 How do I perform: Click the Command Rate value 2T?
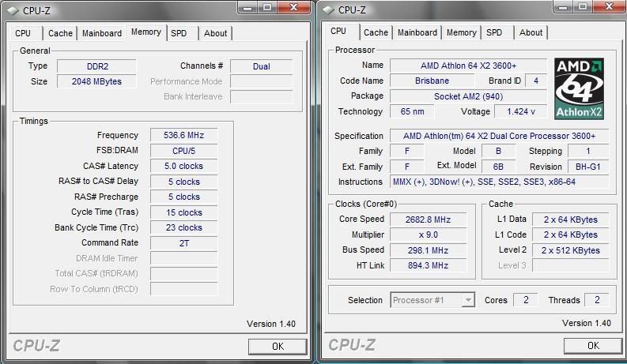click(184, 243)
